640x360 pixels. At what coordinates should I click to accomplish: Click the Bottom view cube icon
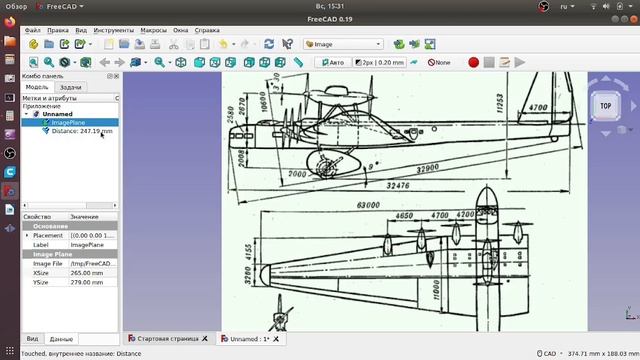pyautogui.click(x=264, y=62)
